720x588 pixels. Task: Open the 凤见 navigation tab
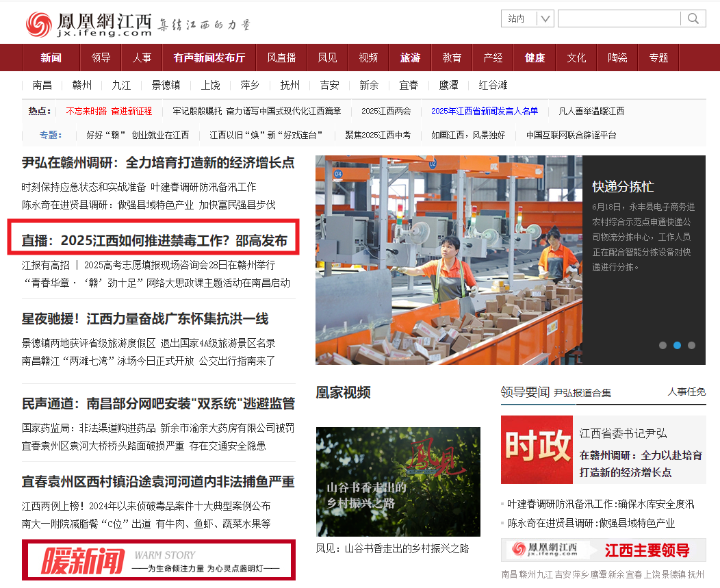(x=327, y=58)
